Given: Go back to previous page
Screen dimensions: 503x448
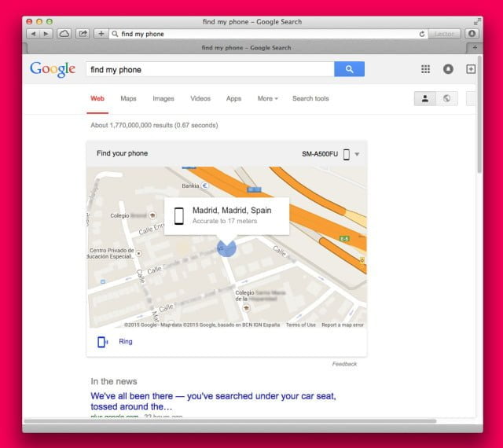Looking at the screenshot, I should click(x=33, y=34).
